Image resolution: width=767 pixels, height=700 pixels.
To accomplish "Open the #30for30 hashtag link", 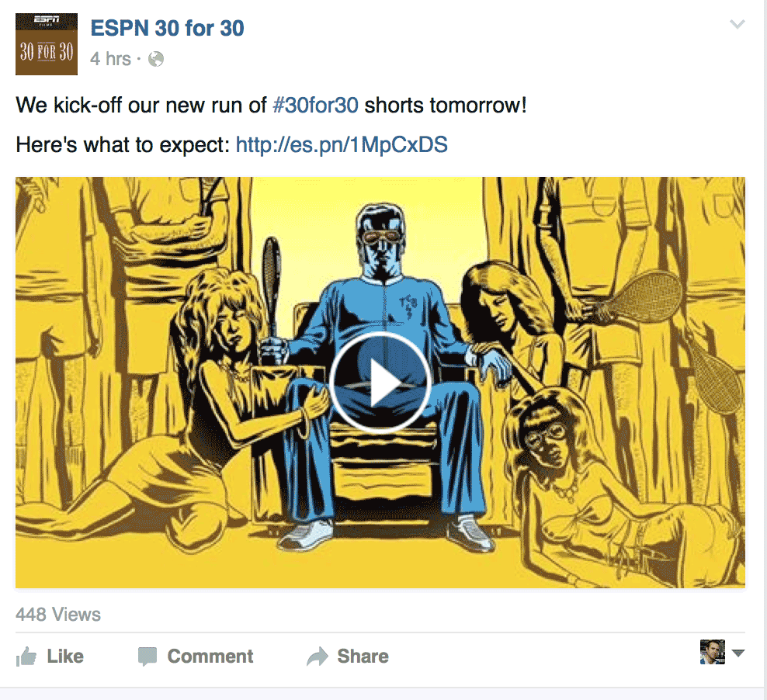I will click(x=315, y=105).
